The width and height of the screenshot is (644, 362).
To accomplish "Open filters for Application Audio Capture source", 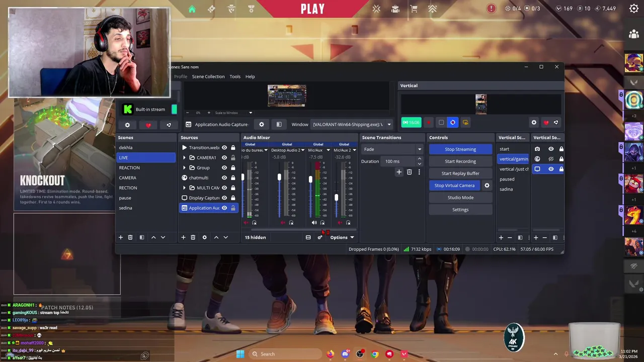I will pyautogui.click(x=279, y=124).
